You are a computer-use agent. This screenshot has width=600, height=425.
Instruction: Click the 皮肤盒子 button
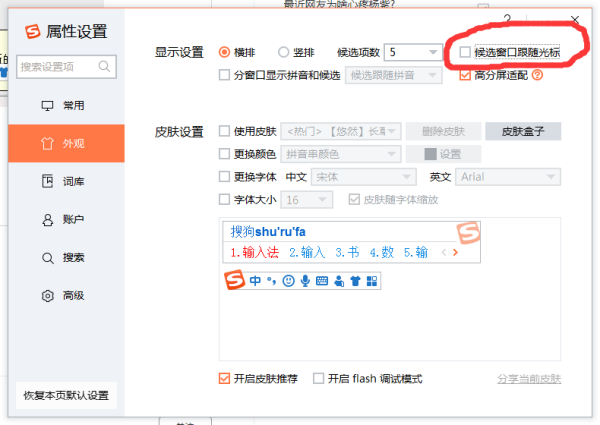[523, 131]
